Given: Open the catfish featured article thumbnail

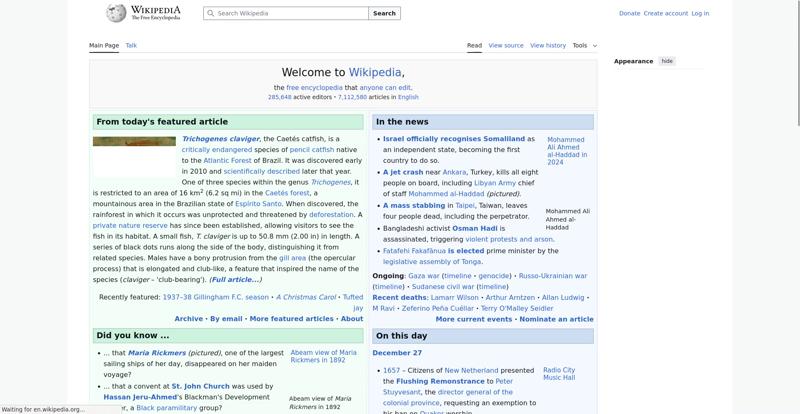Looking at the screenshot, I should click(x=134, y=141).
